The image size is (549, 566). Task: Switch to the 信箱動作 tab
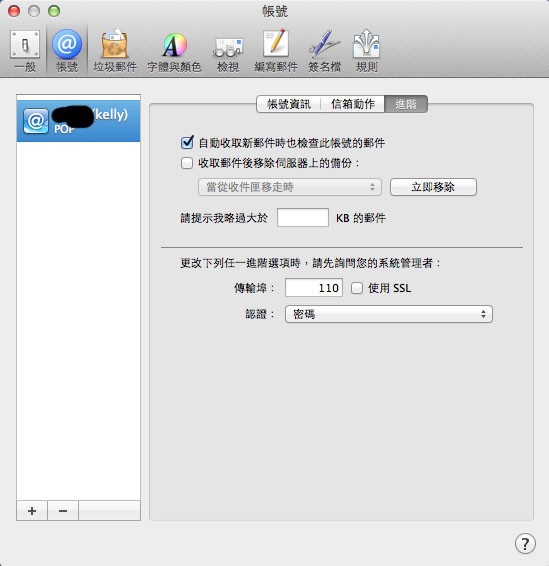(353, 104)
